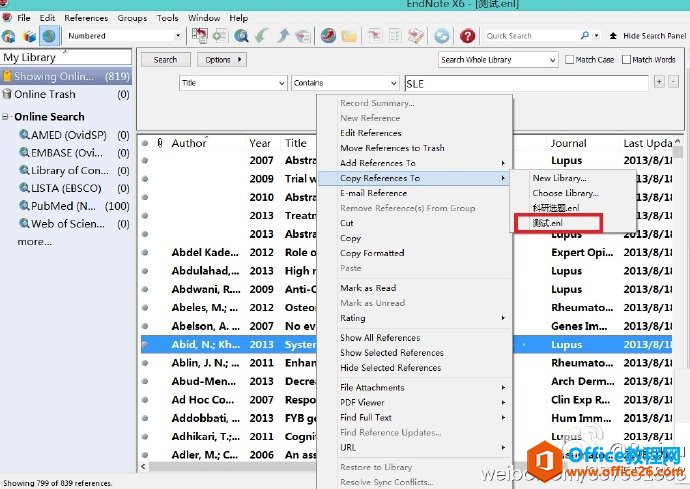Click the Open Link globe icon
This screenshot has height=489, width=690.
point(328,36)
